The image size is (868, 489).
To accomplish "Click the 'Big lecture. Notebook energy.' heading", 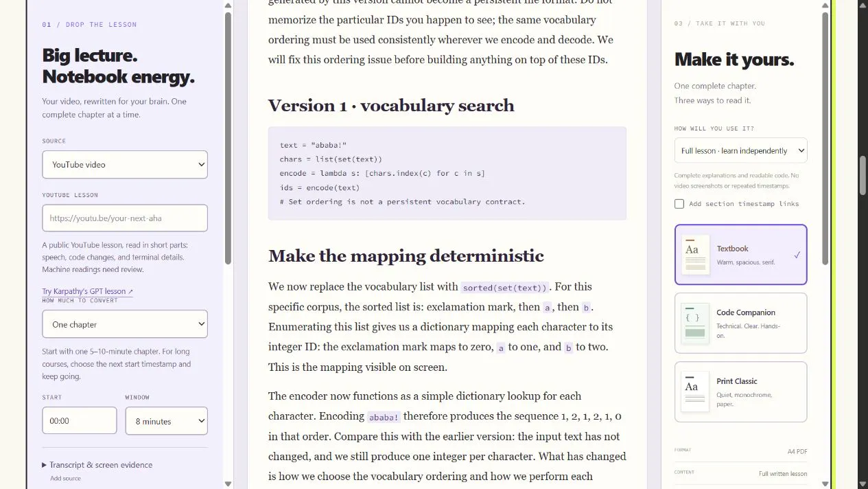I will point(119,66).
